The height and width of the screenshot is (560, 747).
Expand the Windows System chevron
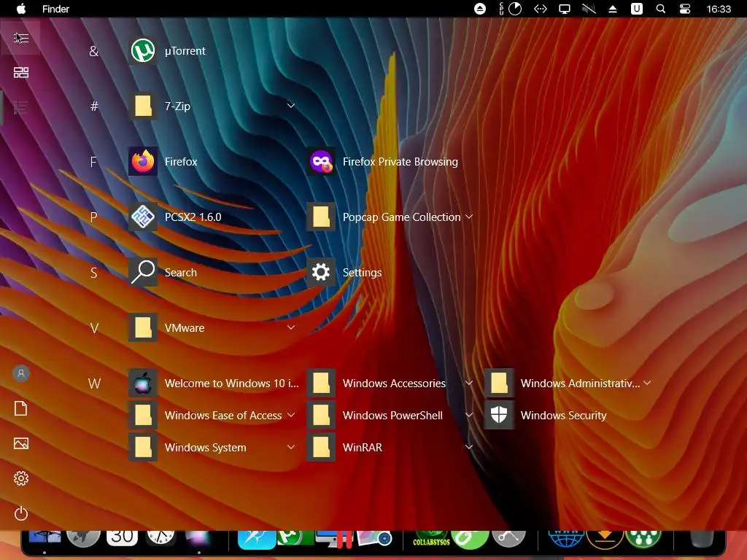pos(291,447)
